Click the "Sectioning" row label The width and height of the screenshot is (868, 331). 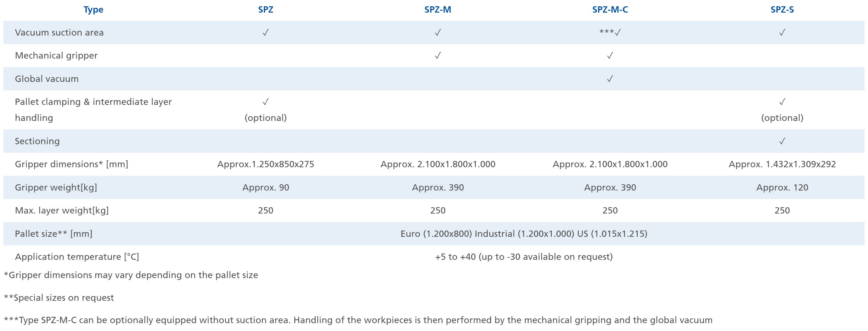[37, 141]
